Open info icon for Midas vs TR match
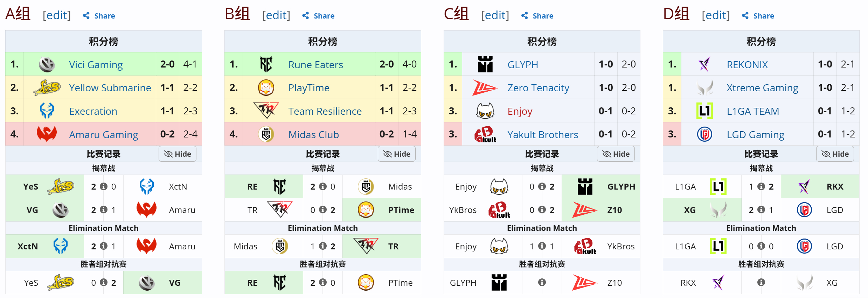This screenshot has height=298, width=868. (x=323, y=246)
